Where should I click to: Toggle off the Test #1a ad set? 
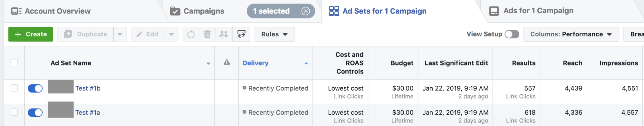coord(35,112)
